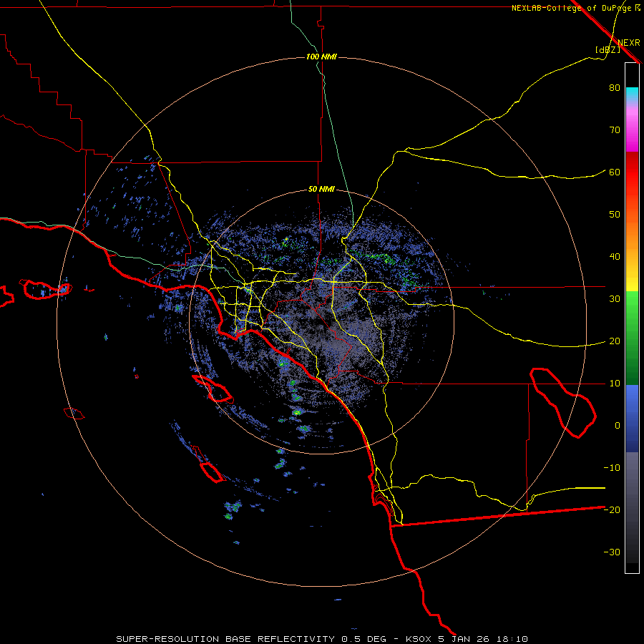
Task: Select the -20 value on the dBZ scale
Action: click(x=612, y=510)
